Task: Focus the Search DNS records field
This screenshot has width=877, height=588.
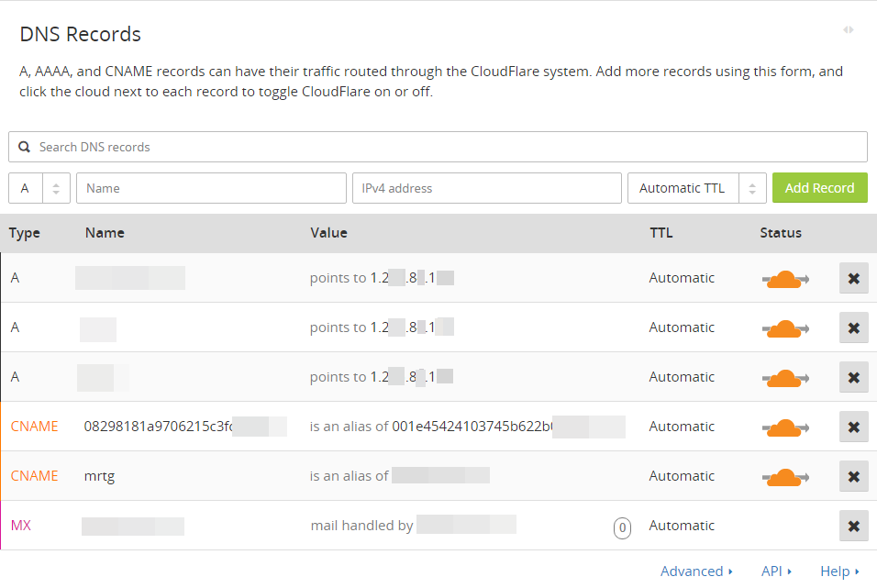Action: pyautogui.click(x=450, y=147)
